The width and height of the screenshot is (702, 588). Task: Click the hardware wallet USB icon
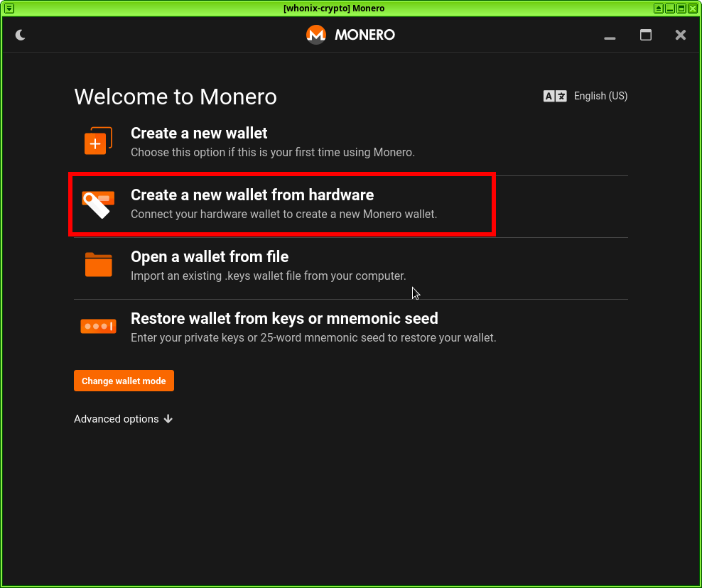(98, 204)
